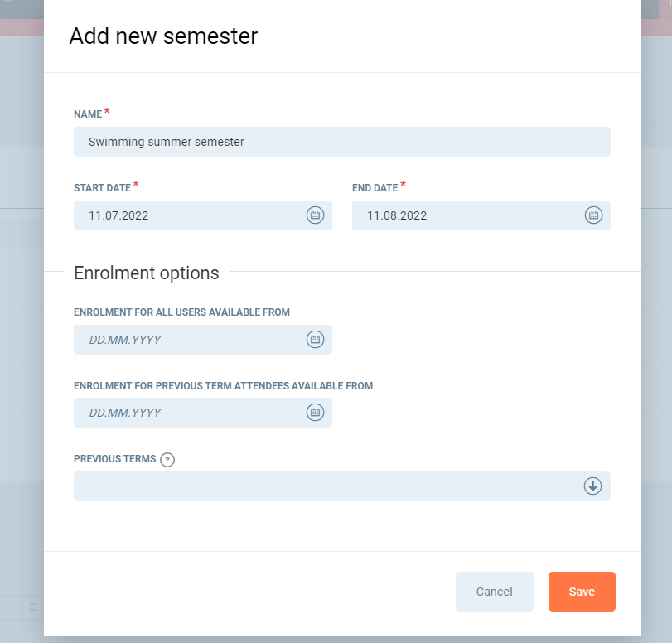Screen dimensions: 672x643
Task: Open the End Date calendar picker icon
Action: click(593, 215)
